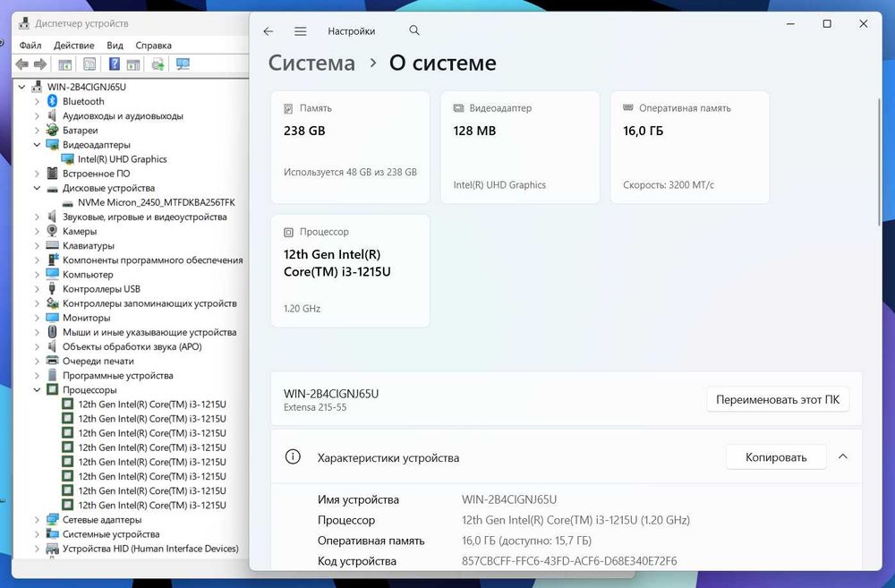Viewport: 895px width, 588px height.
Task: Click the Scan for hardware changes monitor icon
Action: click(x=183, y=64)
